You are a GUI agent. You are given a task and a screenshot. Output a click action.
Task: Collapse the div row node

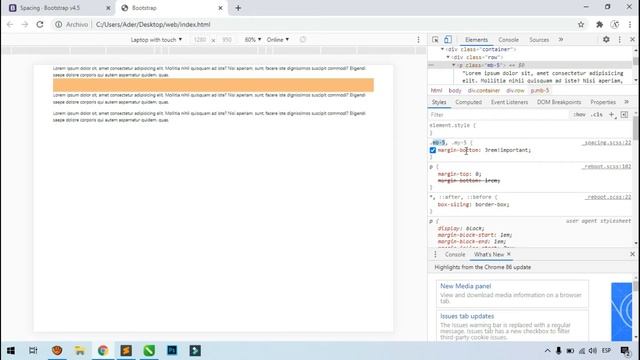pyautogui.click(x=448, y=58)
